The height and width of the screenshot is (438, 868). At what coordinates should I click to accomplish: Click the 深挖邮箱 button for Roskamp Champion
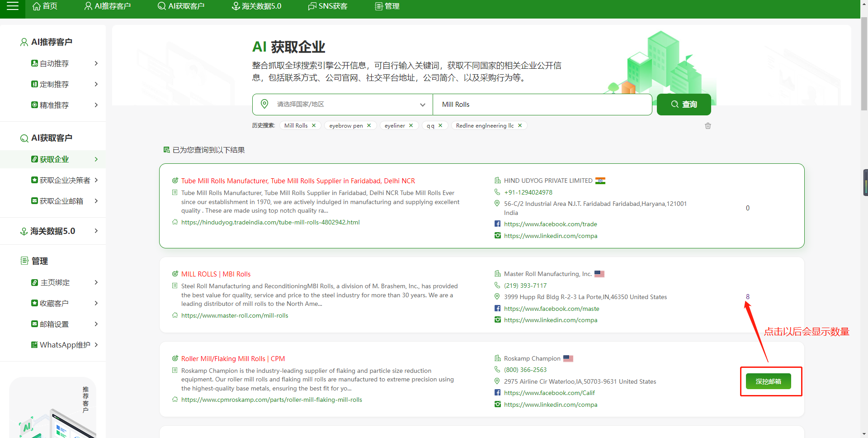point(768,381)
